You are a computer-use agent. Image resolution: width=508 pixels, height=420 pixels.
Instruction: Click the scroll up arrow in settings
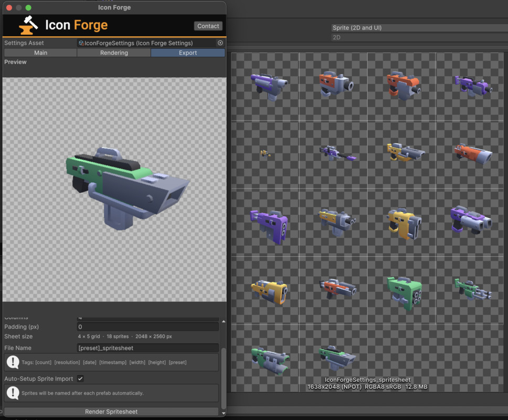point(223,321)
